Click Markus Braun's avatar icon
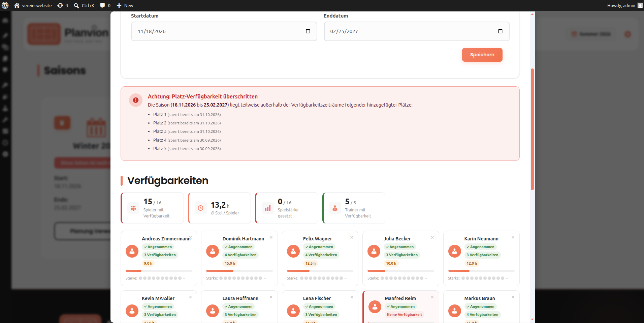This screenshot has height=323, width=644. (x=455, y=311)
